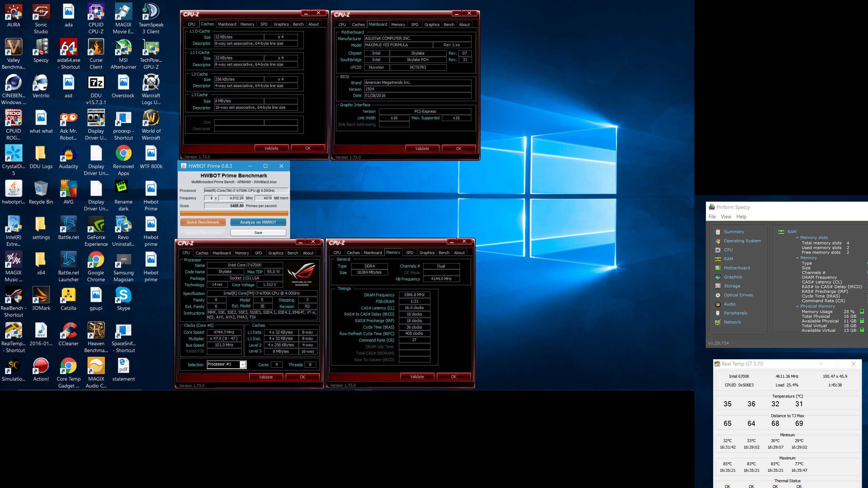Open CrystalDiskMark 5 desktop icon
This screenshot has width=868, height=488.
(13, 160)
